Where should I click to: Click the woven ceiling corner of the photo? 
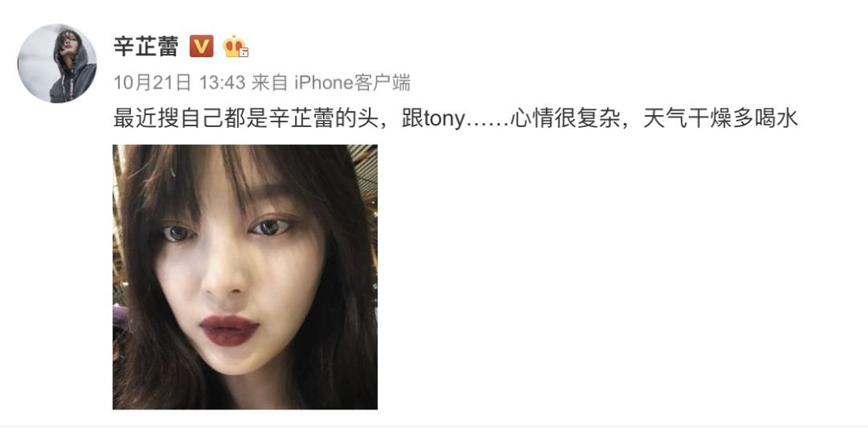[362, 167]
